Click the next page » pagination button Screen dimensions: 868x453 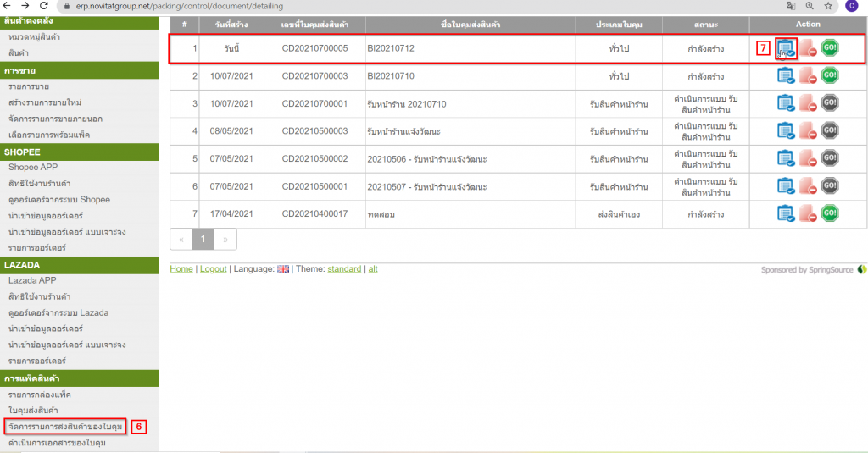pyautogui.click(x=225, y=240)
